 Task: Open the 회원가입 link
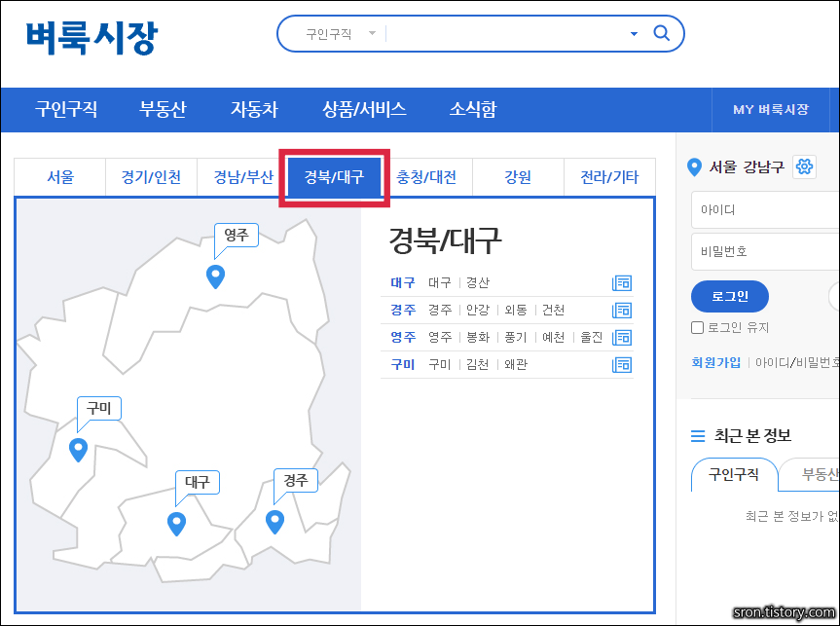(x=715, y=363)
